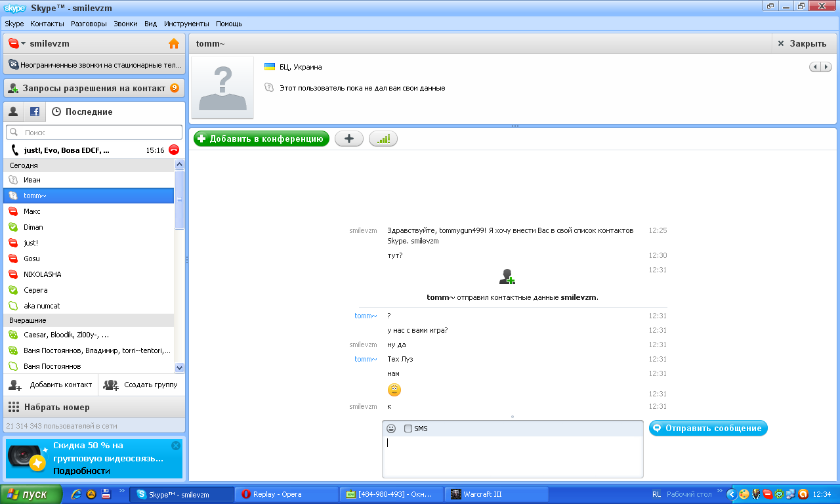
Task: Open the Помощь menu
Action: [x=229, y=24]
